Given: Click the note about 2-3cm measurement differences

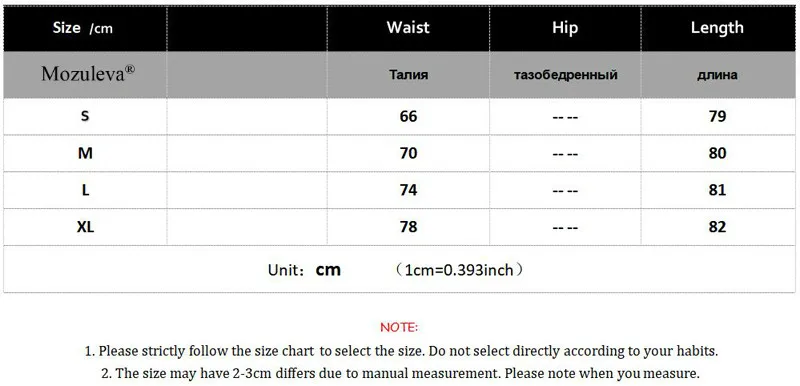Looking at the screenshot, I should click(401, 373).
